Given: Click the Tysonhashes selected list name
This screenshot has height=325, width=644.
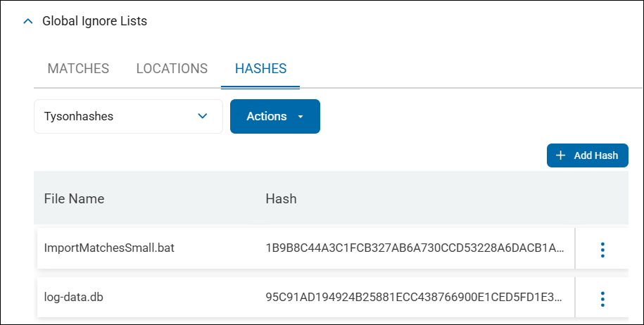Looking at the screenshot, I should click(x=79, y=116).
